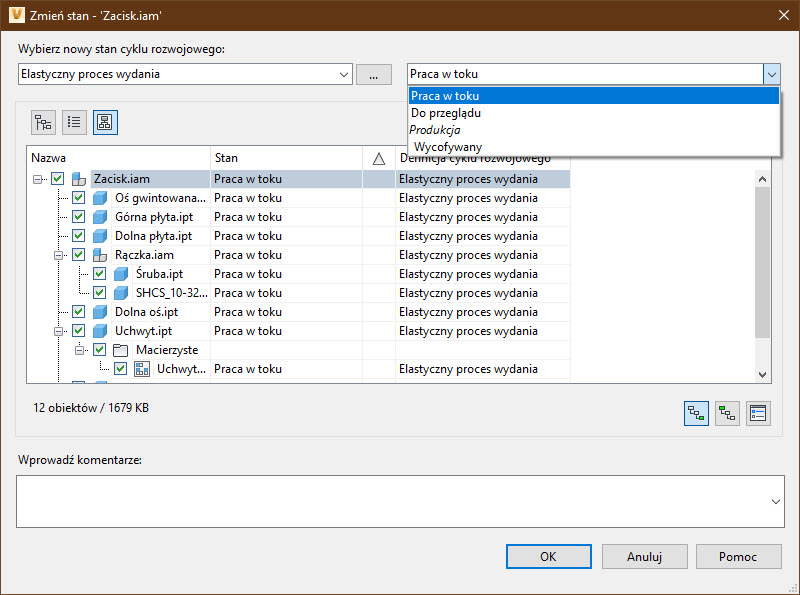Viewport: 800px width, 595px height.
Task: Collapse the Uchwyt.ipt tree node
Action: [58, 331]
